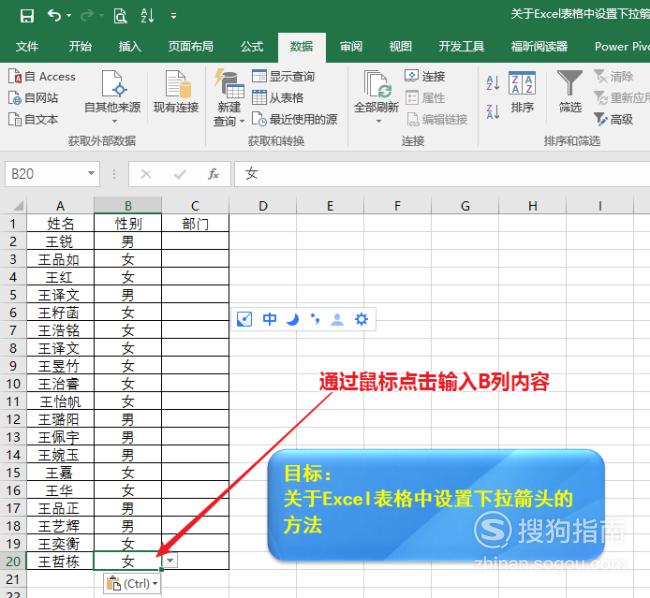This screenshot has width=650, height=598.
Task: Click 重新应用 filter button
Action: click(622, 98)
